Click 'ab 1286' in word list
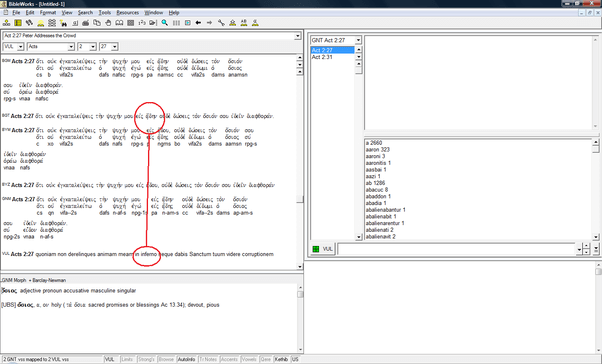602x364 pixels. pyautogui.click(x=375, y=183)
